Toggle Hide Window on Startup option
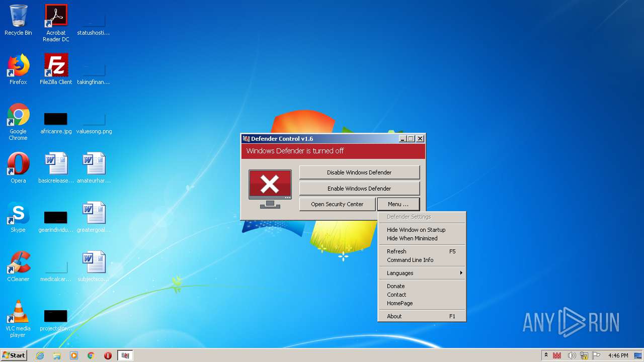 pyautogui.click(x=422, y=230)
